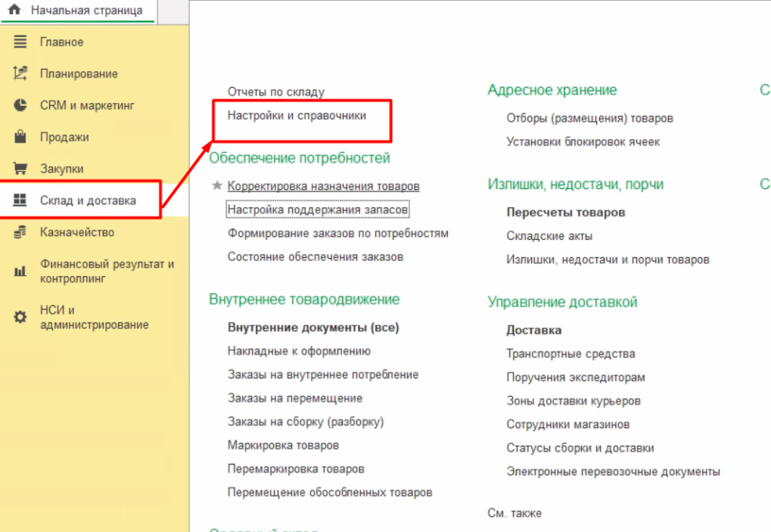Open Электронные перевозочные документы
Viewport: 771px width, 532px height.
coord(613,471)
